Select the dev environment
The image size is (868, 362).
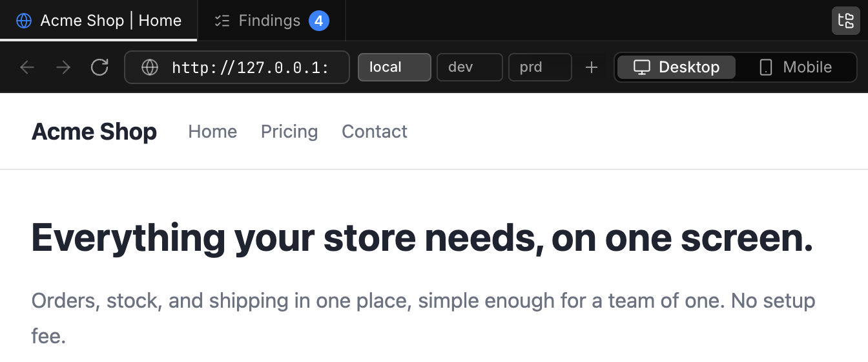pyautogui.click(x=470, y=67)
